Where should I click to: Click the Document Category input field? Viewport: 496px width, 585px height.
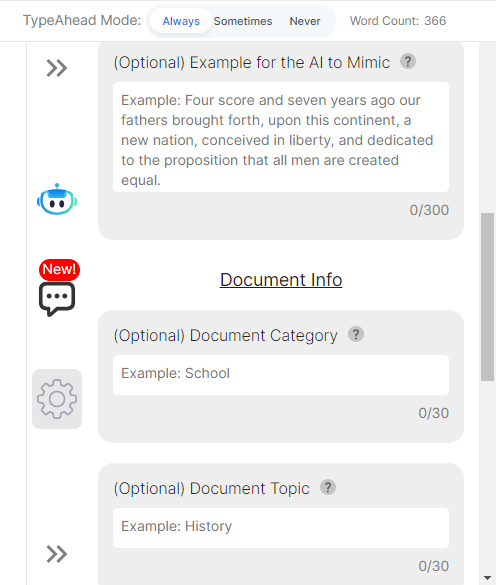[x=281, y=375]
